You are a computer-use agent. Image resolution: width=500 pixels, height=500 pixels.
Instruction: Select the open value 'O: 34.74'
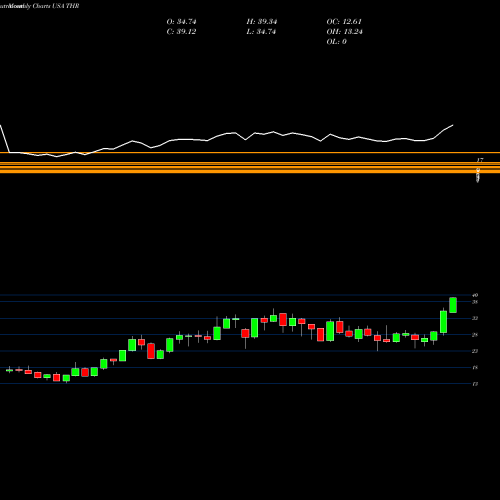pyautogui.click(x=181, y=22)
